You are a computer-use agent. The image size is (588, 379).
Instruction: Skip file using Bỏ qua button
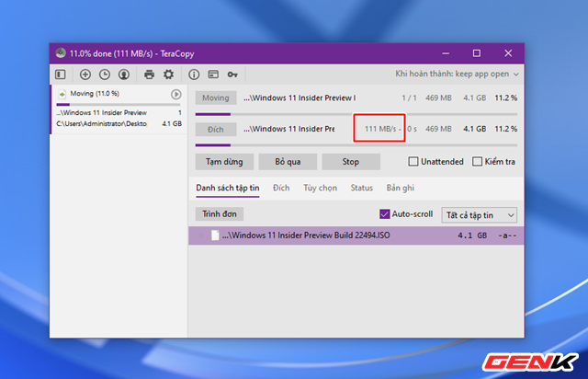pyautogui.click(x=288, y=162)
